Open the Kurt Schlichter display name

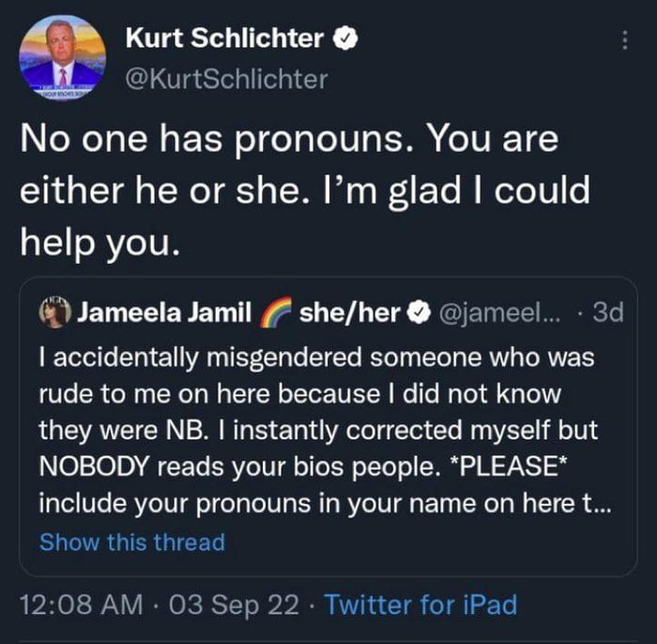(x=224, y=38)
